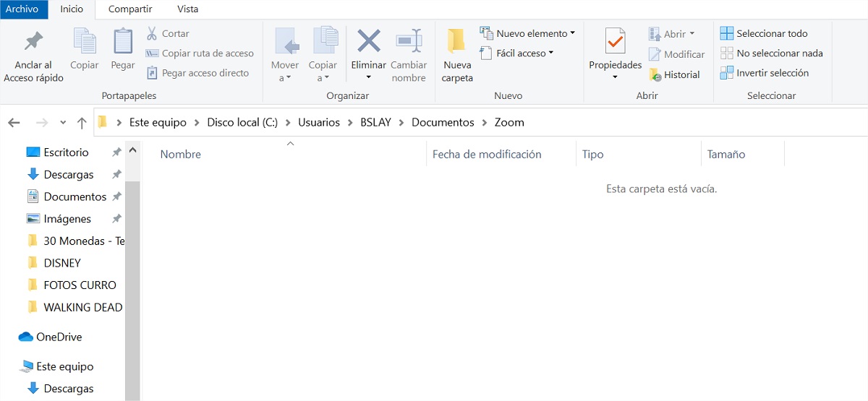Click Documentos in the address bar path
The image size is (868, 401).
(443, 122)
